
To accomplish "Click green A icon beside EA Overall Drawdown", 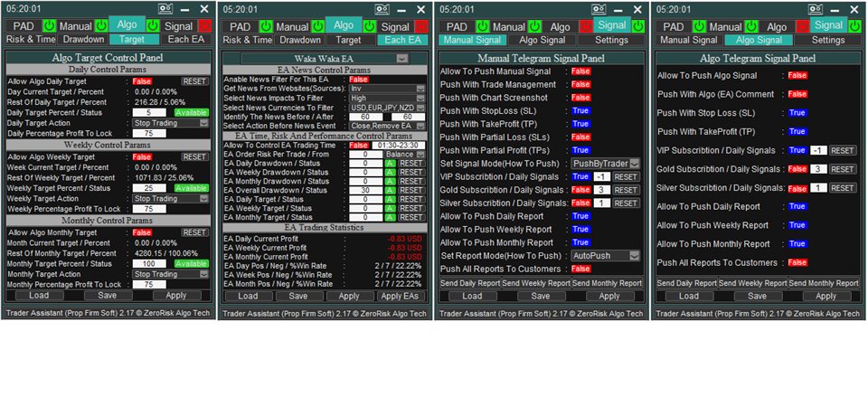I will pyautogui.click(x=390, y=191).
